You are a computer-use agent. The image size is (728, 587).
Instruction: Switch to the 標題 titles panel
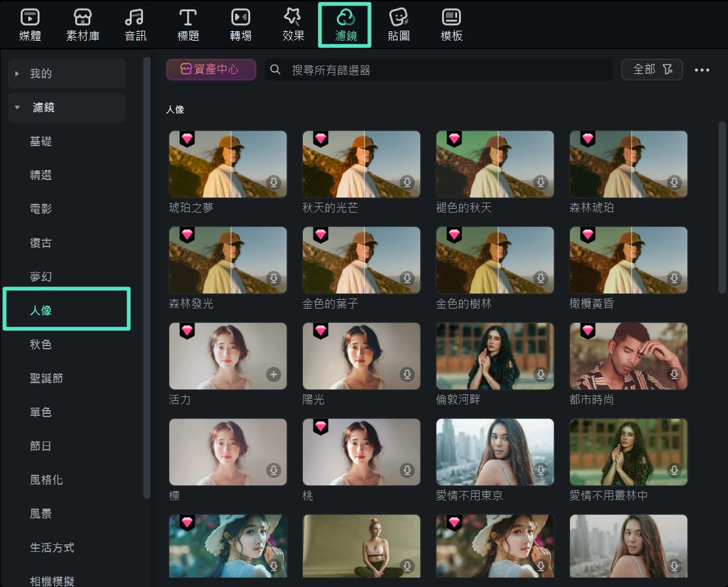187,24
